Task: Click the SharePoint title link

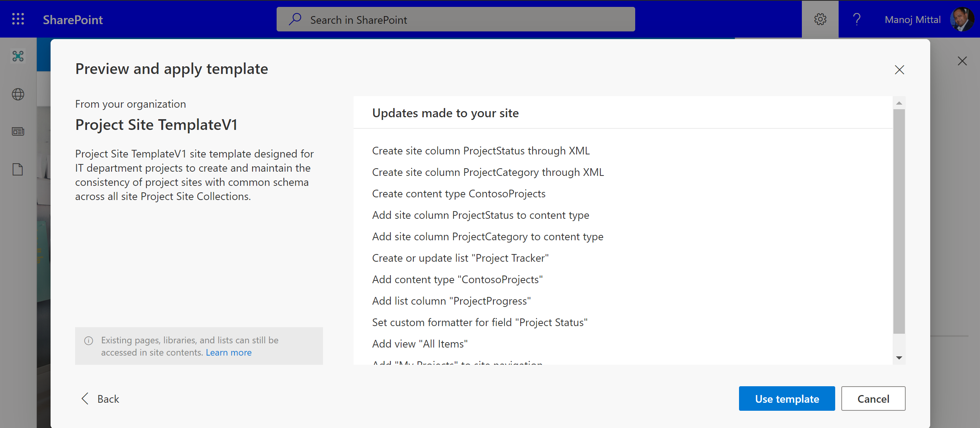Action: coord(73,20)
